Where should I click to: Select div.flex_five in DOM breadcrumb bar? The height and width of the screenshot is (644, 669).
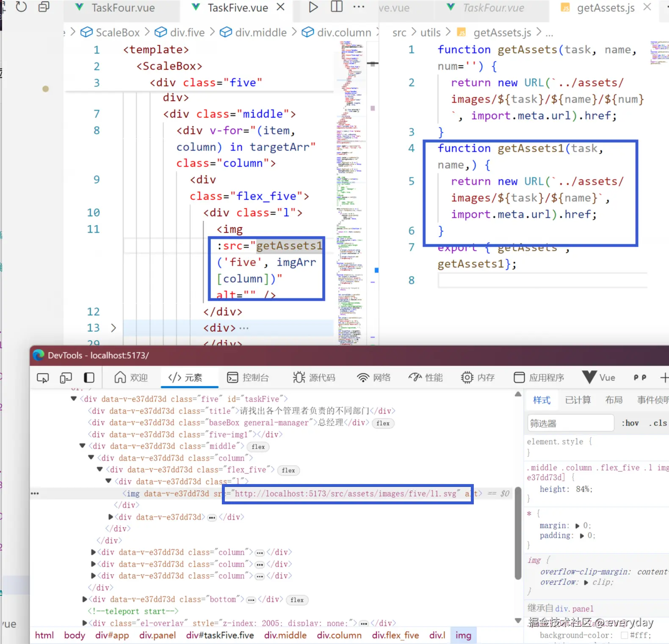395,635
